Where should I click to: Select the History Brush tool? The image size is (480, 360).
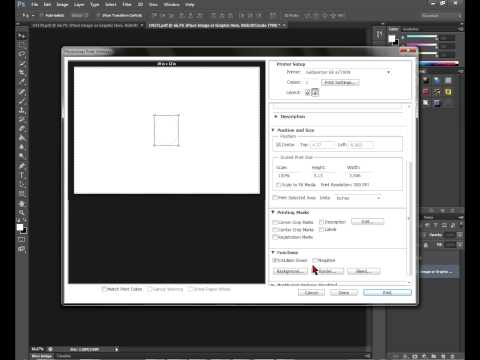point(22,119)
